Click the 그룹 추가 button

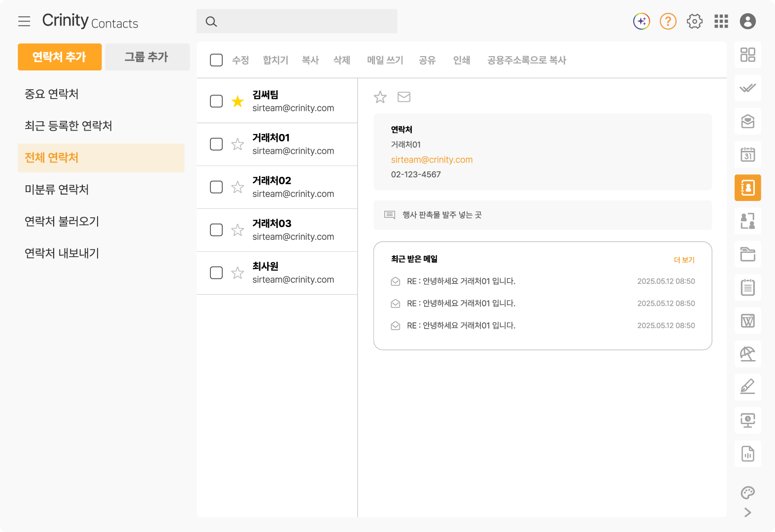(x=147, y=57)
